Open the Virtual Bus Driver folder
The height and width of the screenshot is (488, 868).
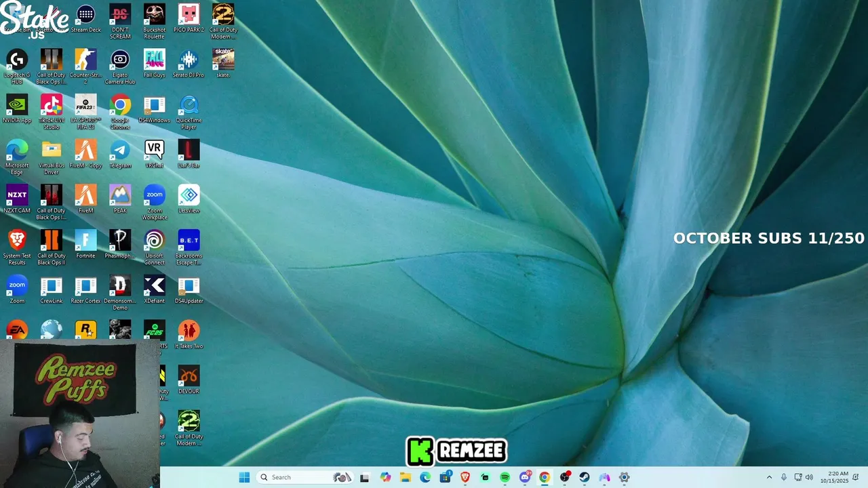pyautogui.click(x=52, y=157)
